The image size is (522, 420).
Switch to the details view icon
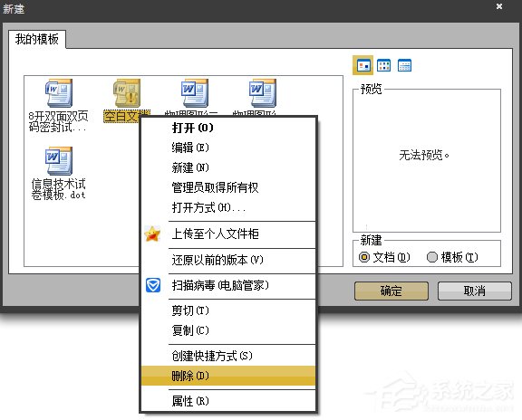[404, 65]
